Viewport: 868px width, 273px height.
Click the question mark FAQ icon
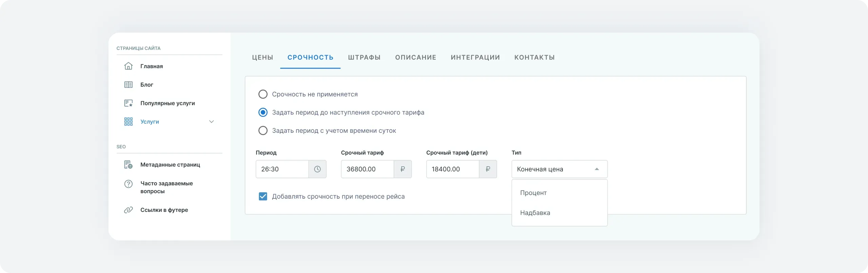click(128, 184)
